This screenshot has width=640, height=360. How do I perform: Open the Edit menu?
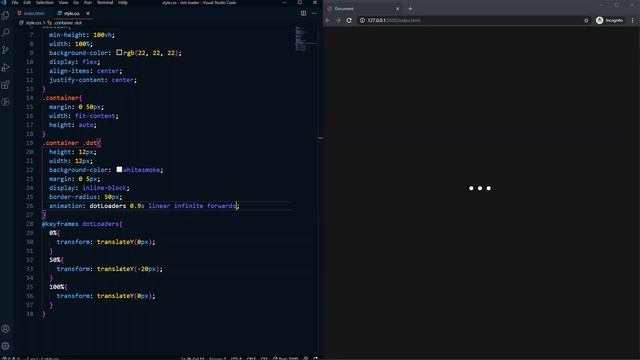[27, 2]
